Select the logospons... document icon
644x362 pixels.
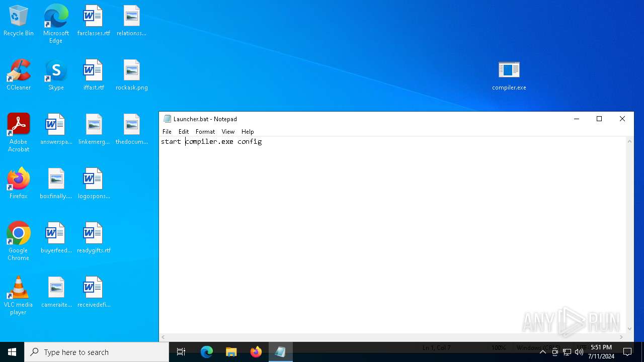(x=94, y=184)
